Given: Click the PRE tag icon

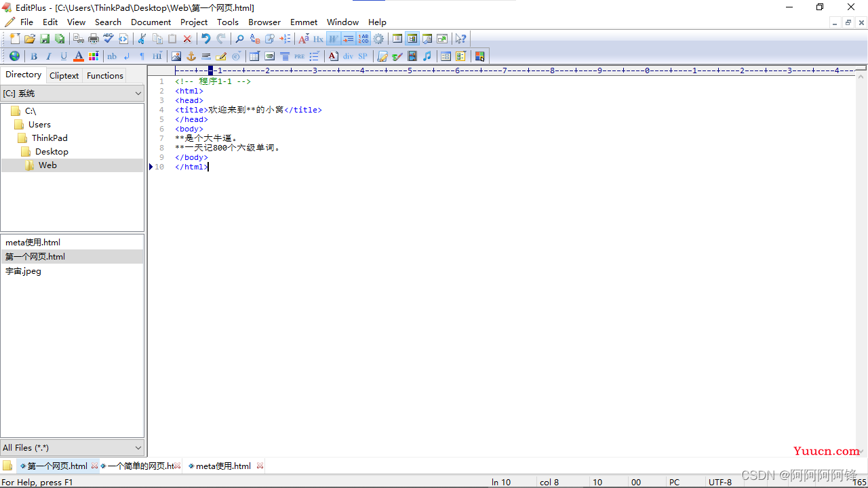Looking at the screenshot, I should [299, 56].
